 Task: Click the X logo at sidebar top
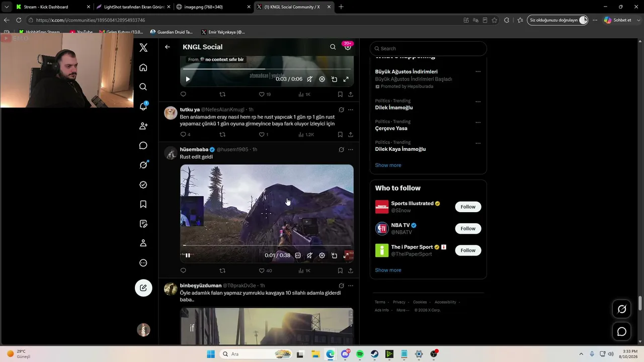[143, 48]
